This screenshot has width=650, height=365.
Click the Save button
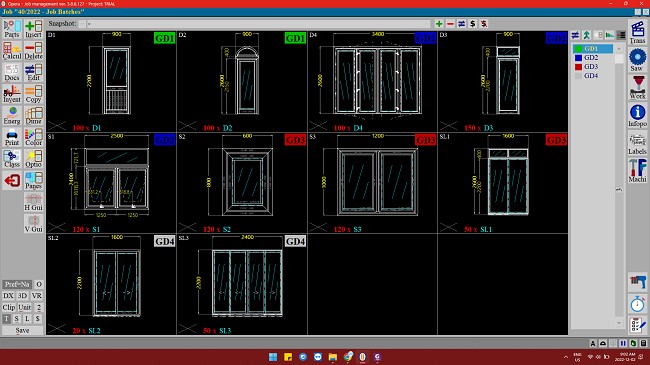[22, 330]
